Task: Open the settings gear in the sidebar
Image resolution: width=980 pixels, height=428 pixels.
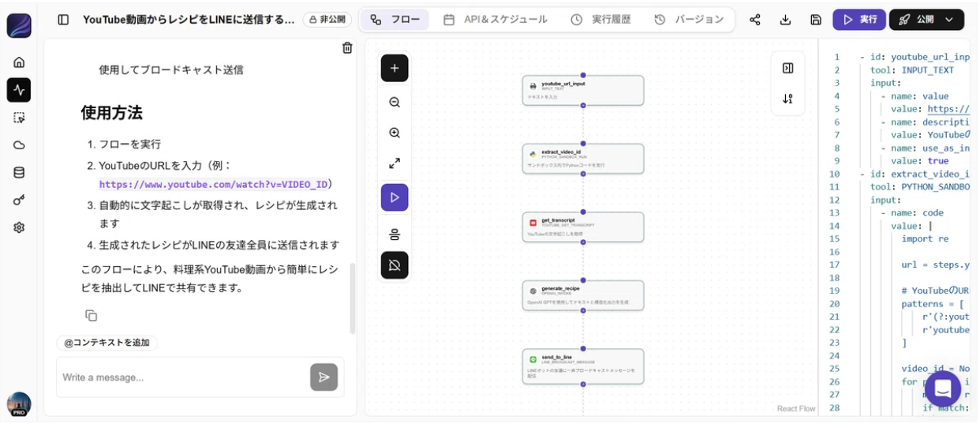Action: (19, 227)
